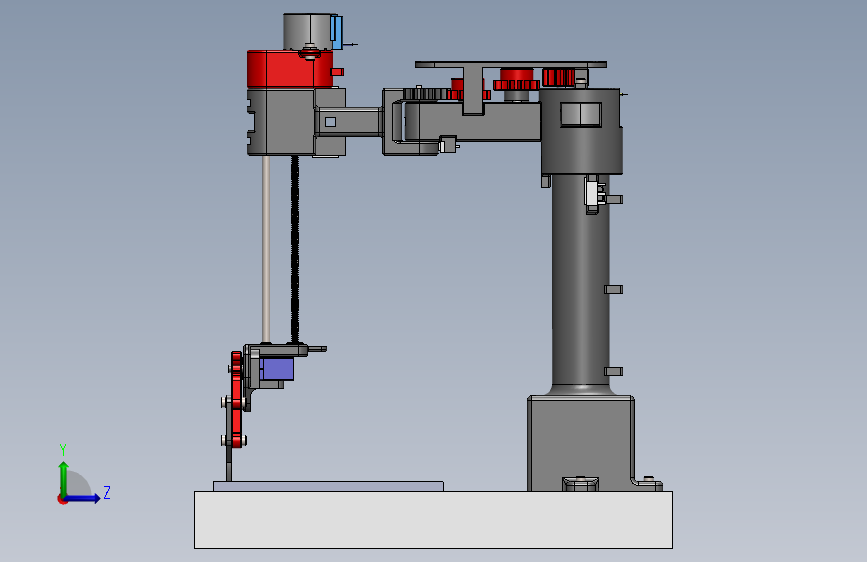This screenshot has height=562, width=867.
Task: Pick the rightmost red gear under the top plate
Action: pyautogui.click(x=558, y=77)
